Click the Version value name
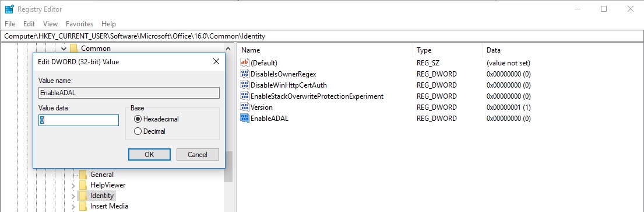Screen dimensions: 644x212 point(262,107)
